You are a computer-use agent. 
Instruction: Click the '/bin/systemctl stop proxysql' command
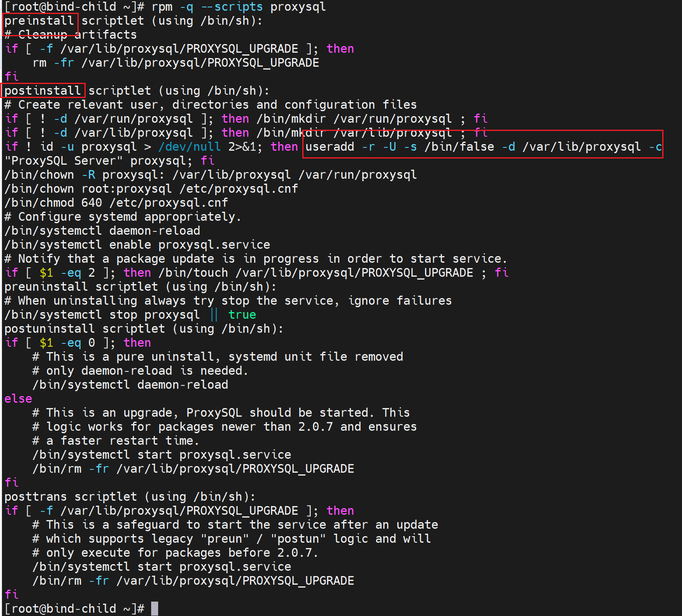[x=102, y=315]
